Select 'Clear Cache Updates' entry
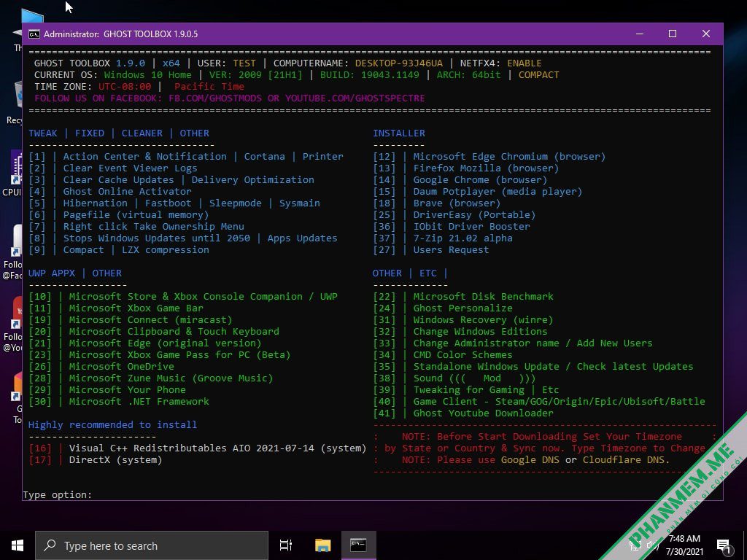Viewport: 747px width, 560px height. 171,180
